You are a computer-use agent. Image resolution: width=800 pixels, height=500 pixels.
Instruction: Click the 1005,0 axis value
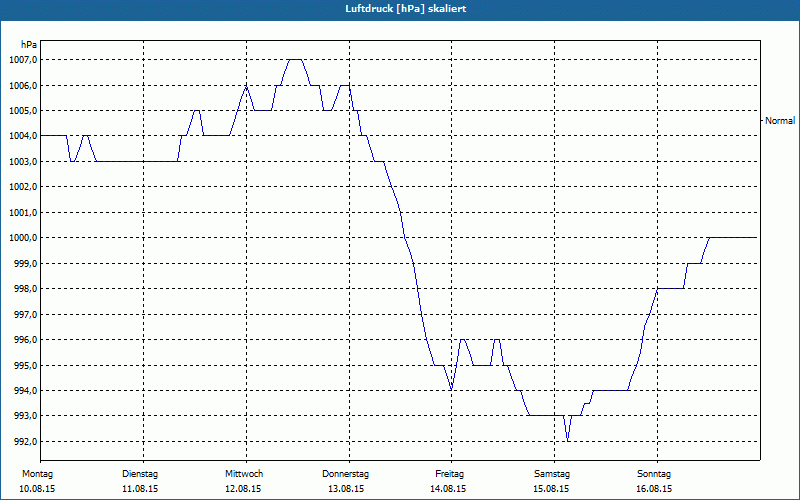[x=23, y=111]
